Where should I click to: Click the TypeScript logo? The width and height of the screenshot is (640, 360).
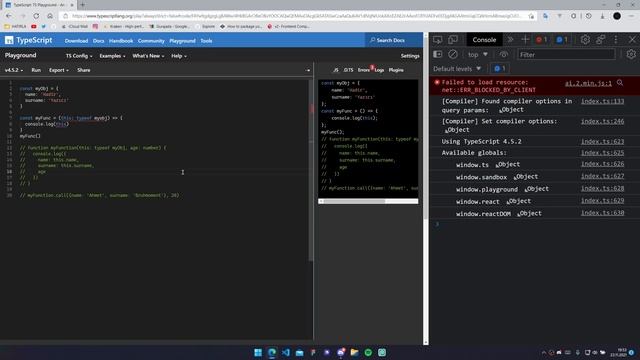[x=29, y=40]
